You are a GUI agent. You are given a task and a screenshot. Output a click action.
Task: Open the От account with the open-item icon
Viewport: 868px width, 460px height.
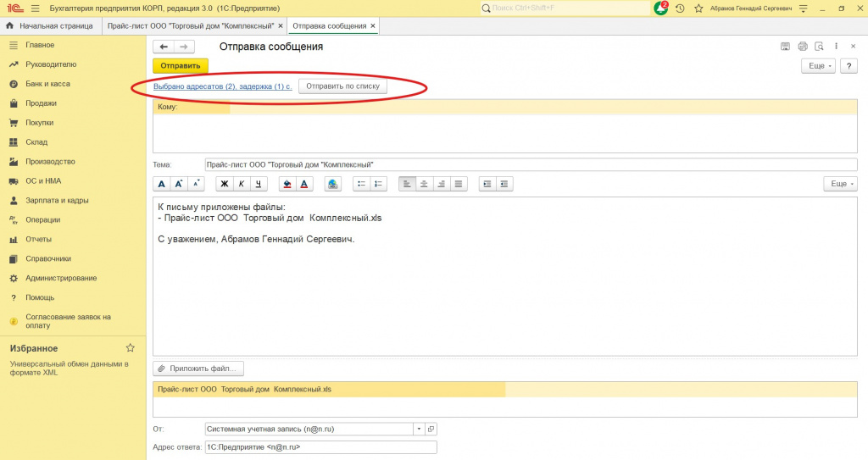[x=431, y=429]
